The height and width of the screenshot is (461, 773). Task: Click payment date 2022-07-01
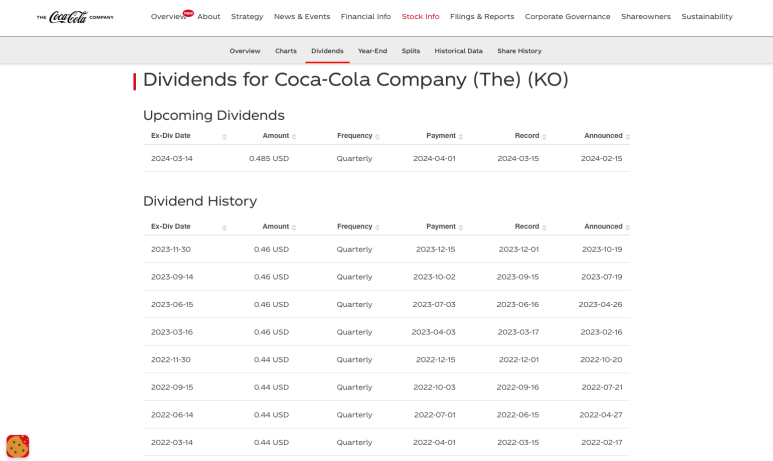click(435, 415)
